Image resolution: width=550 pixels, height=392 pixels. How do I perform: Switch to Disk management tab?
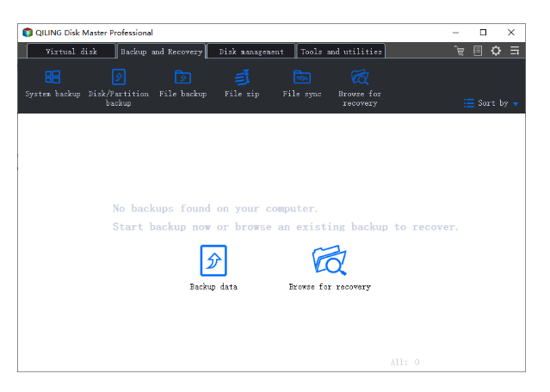coord(251,52)
